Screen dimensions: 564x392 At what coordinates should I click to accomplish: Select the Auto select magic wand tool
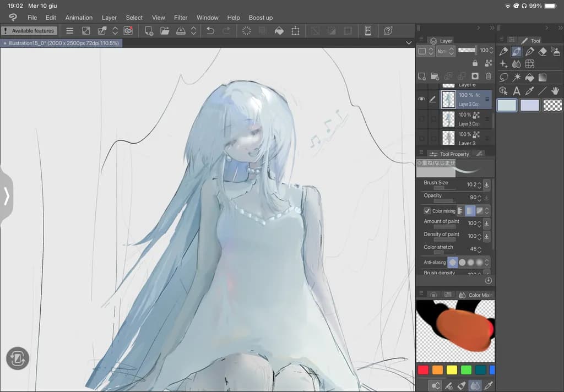point(517,77)
